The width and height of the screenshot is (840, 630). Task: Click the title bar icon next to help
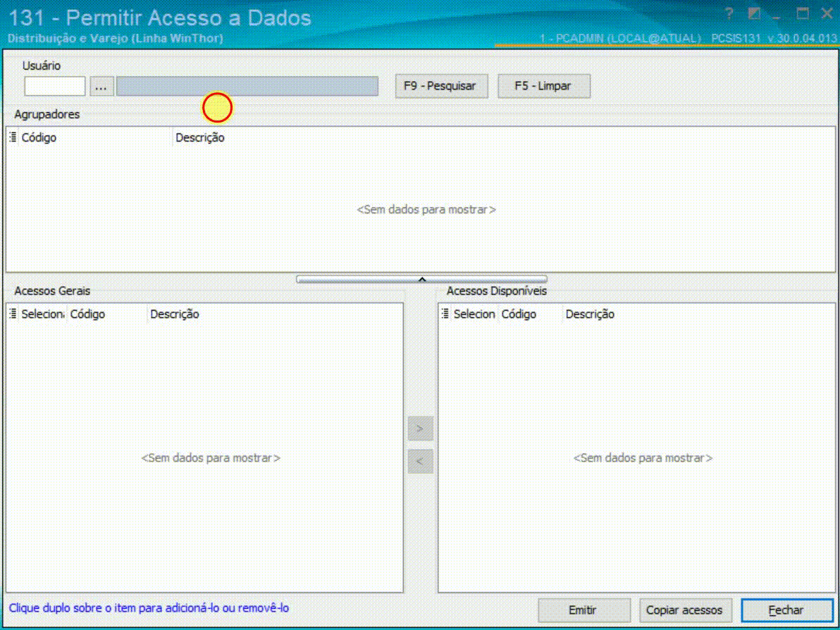tap(754, 15)
